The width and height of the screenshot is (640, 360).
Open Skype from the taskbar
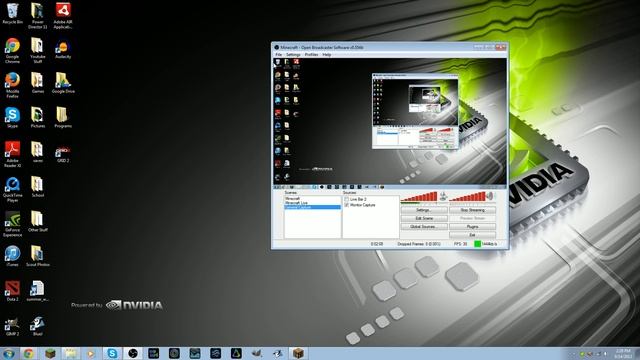[112, 353]
